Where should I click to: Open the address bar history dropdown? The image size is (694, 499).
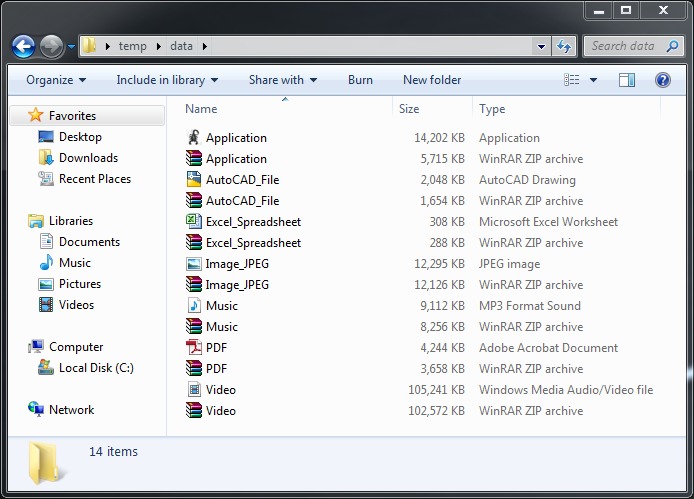click(541, 46)
